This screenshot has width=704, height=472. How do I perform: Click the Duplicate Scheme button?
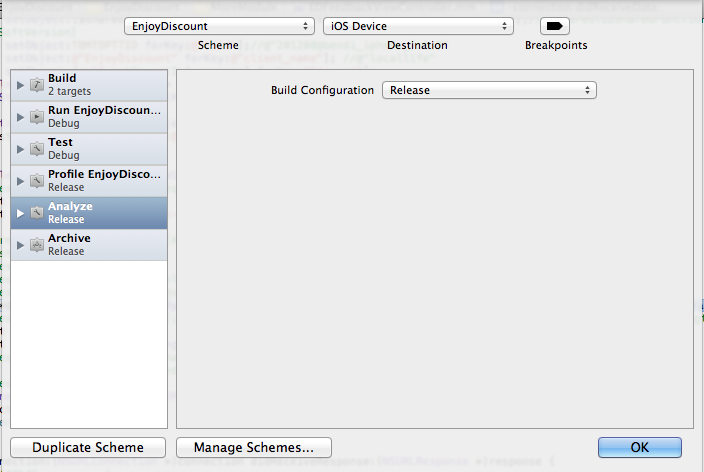pyautogui.click(x=88, y=447)
